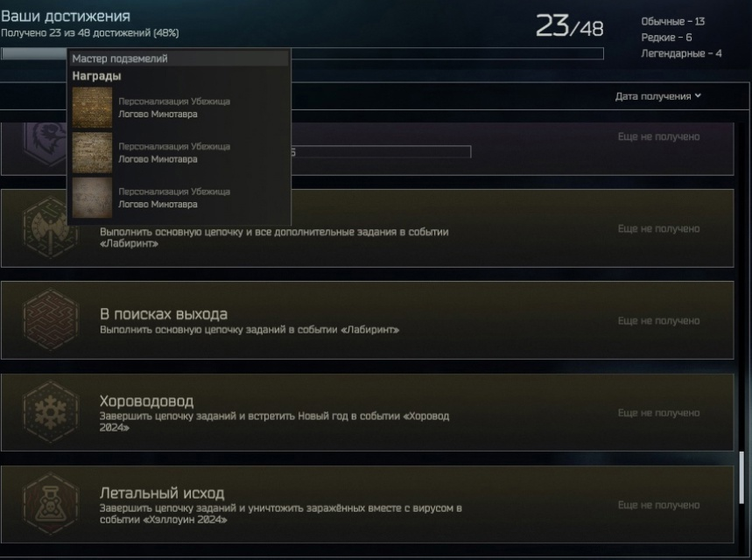Click the poison flask Летальный исход icon
This screenshot has width=752, height=560.
[51, 504]
